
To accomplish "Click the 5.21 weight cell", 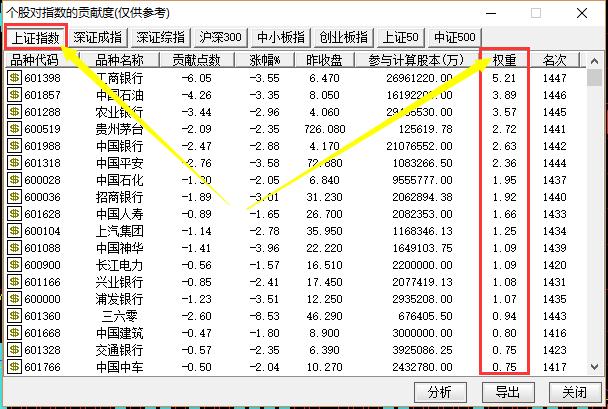I will click(504, 78).
